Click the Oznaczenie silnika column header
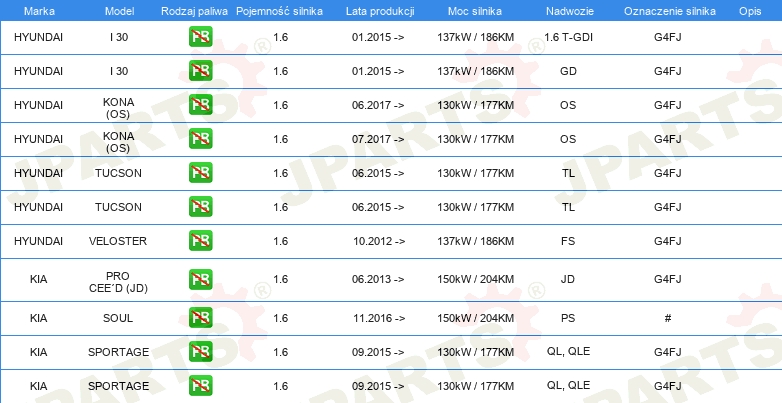782x403 pixels. pos(670,11)
